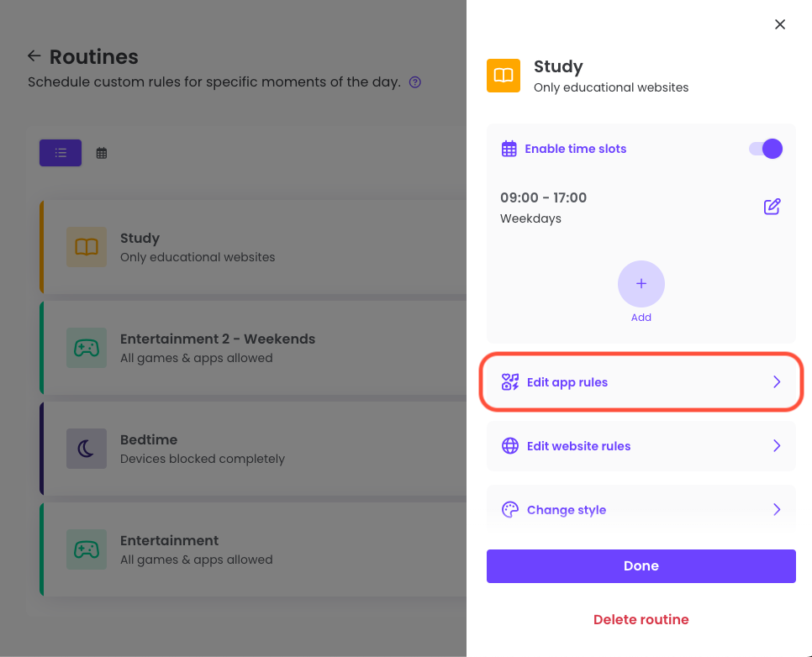
Task: Click the Delete routine link
Action: [641, 619]
